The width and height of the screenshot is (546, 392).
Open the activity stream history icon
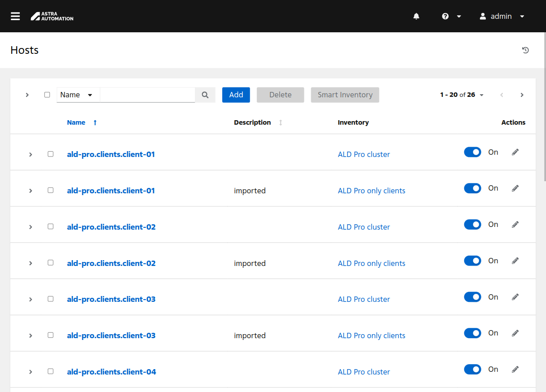(x=525, y=50)
